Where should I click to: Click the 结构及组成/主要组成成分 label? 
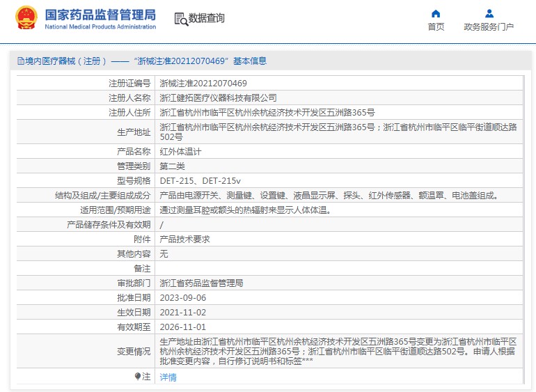[x=102, y=196]
